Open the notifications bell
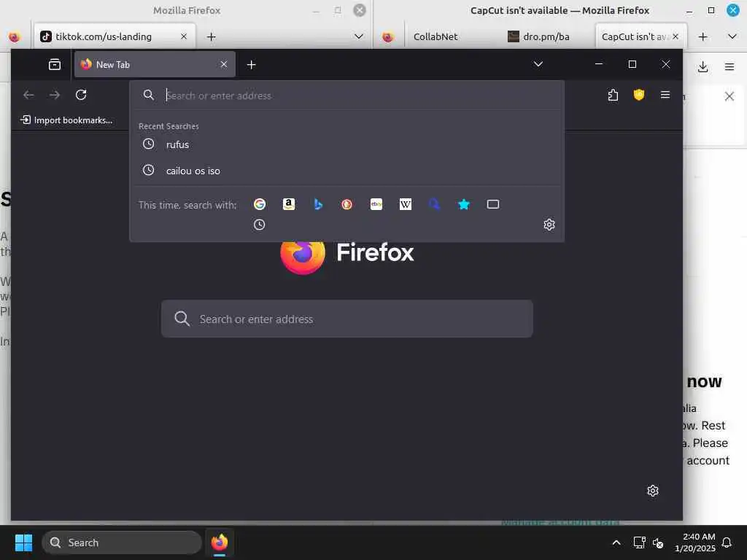747x560 pixels. pyautogui.click(x=727, y=542)
